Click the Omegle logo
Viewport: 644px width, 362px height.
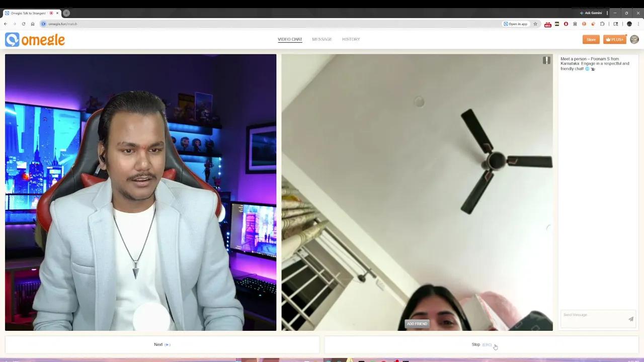(35, 40)
